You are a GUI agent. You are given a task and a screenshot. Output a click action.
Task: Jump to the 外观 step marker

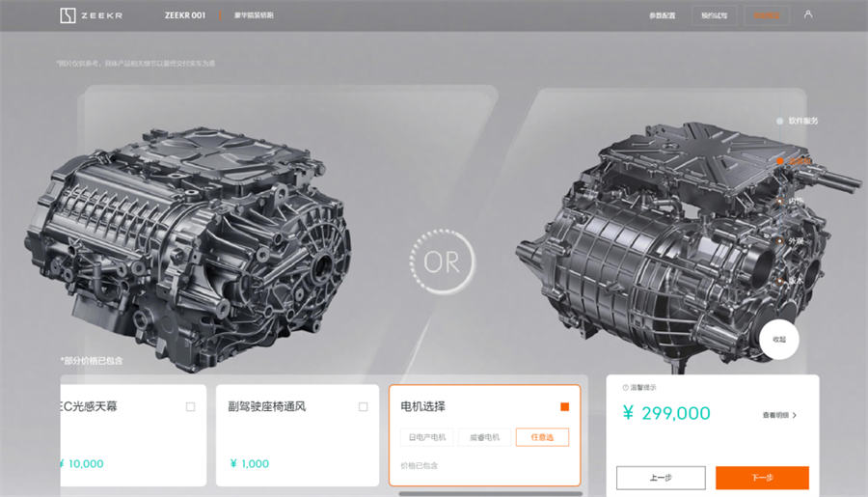(x=780, y=241)
